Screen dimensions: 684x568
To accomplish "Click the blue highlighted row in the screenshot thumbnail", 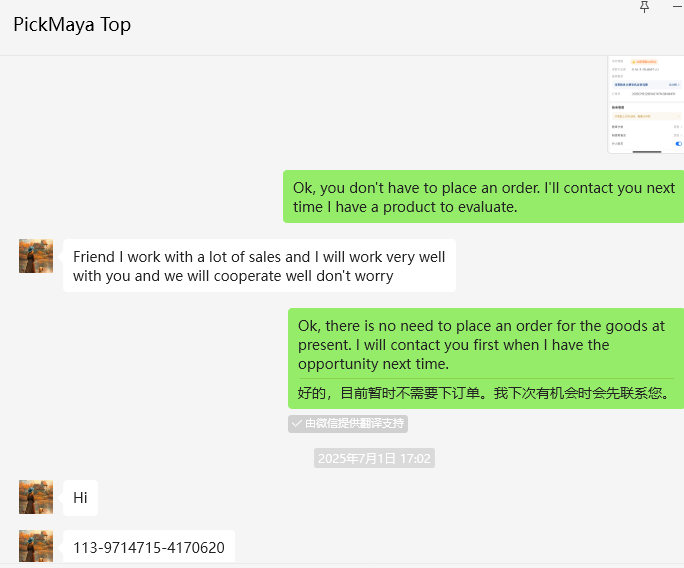I will [x=645, y=85].
